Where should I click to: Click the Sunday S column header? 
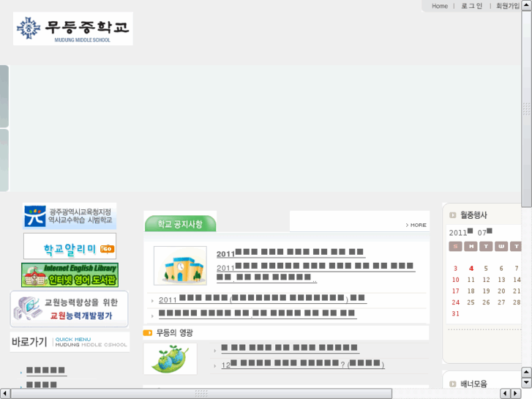point(455,246)
